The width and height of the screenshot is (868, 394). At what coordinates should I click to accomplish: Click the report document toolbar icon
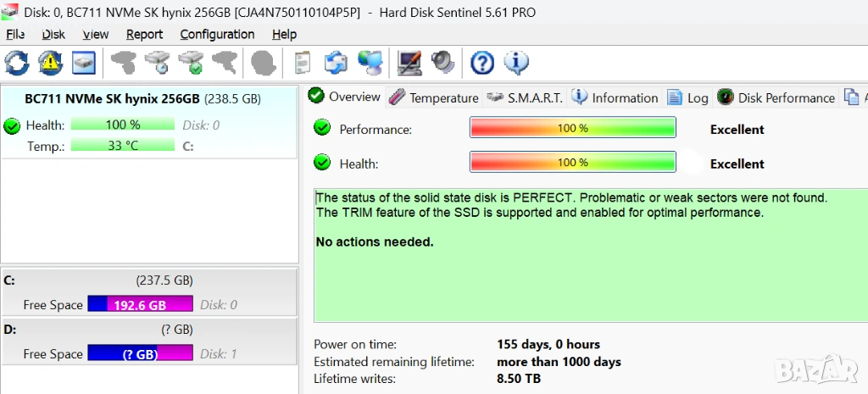tap(303, 62)
